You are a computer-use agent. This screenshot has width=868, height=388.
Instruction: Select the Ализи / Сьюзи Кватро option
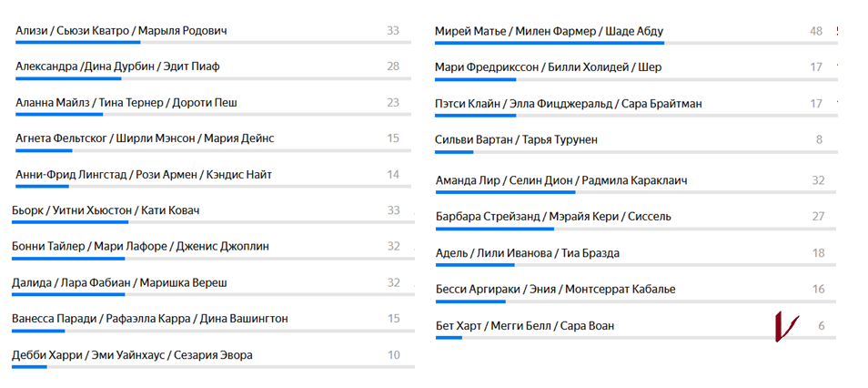coord(121,31)
